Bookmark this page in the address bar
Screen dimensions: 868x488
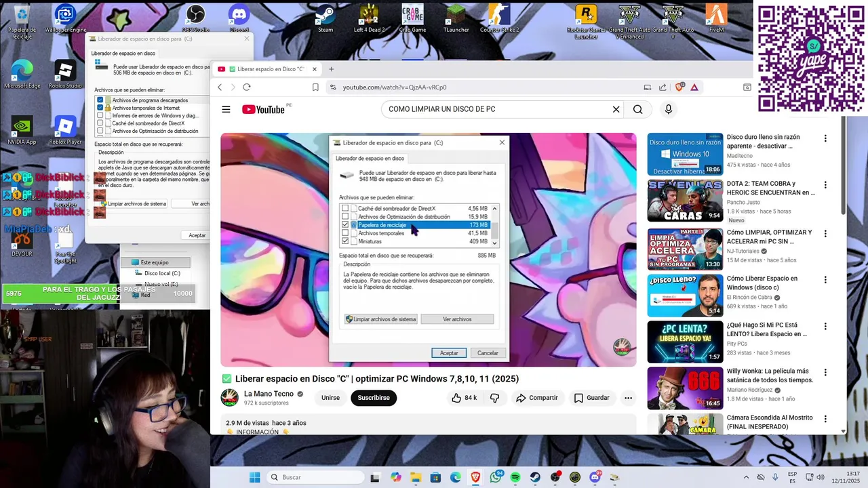(315, 87)
